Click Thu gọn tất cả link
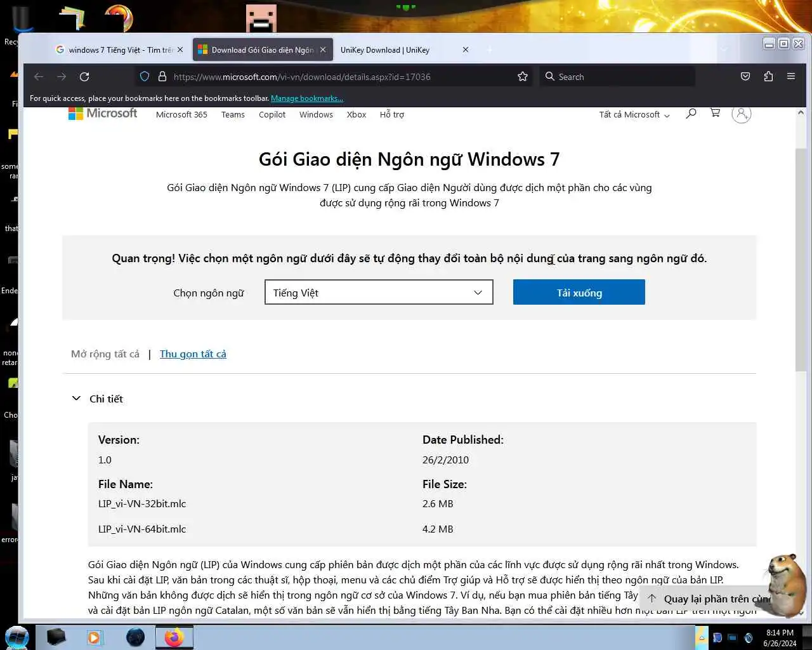This screenshot has height=650, width=812. pyautogui.click(x=193, y=354)
